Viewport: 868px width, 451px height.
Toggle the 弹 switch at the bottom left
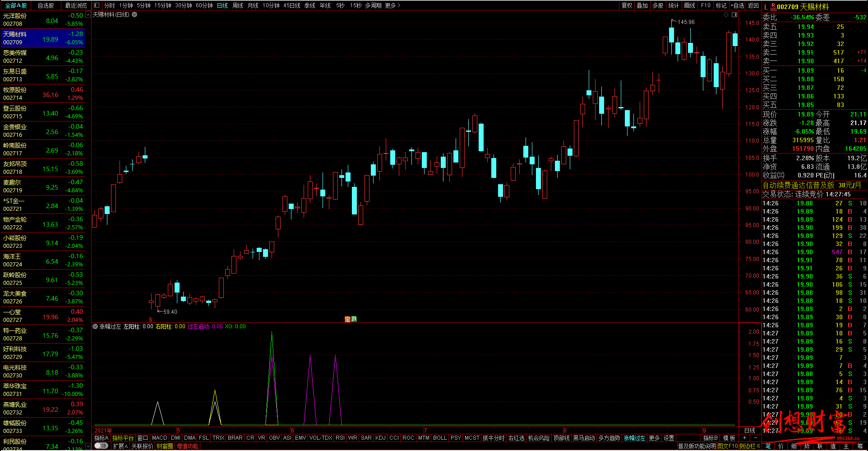[101, 446]
